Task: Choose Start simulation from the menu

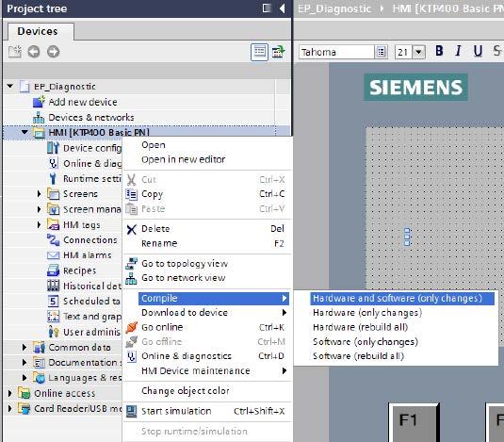Action: tap(207, 411)
